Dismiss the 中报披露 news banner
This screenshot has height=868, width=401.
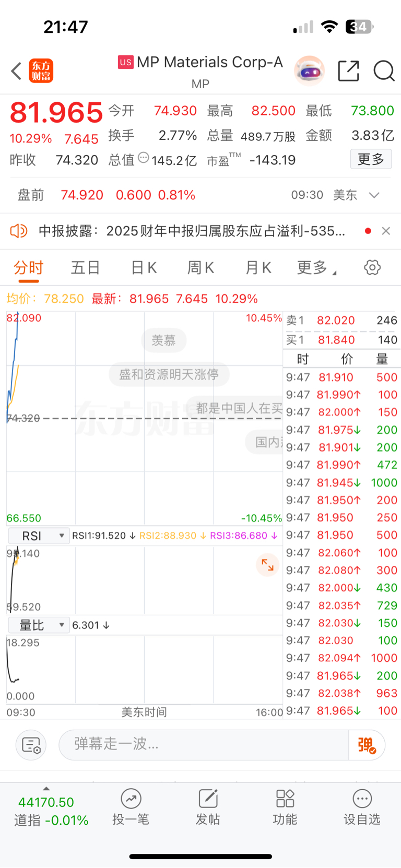pyautogui.click(x=386, y=231)
